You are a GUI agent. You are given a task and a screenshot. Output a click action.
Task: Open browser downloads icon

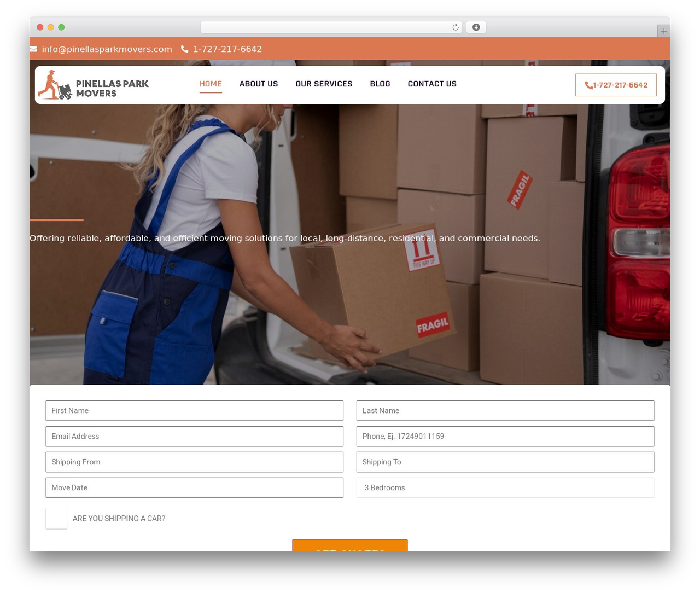point(476,27)
